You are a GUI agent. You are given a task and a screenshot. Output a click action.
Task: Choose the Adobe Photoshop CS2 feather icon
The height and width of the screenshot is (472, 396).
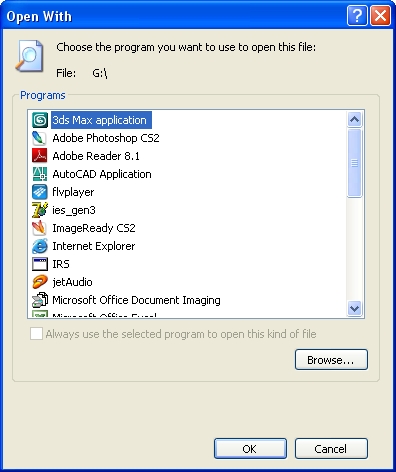click(40, 138)
